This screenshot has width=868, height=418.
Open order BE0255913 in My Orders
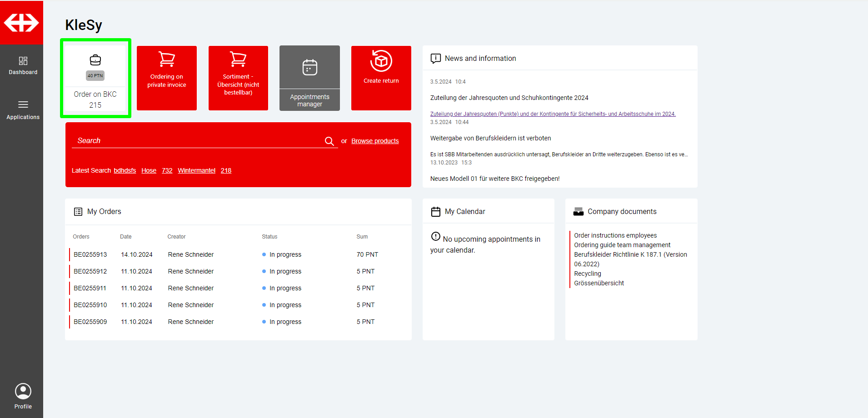click(x=90, y=254)
